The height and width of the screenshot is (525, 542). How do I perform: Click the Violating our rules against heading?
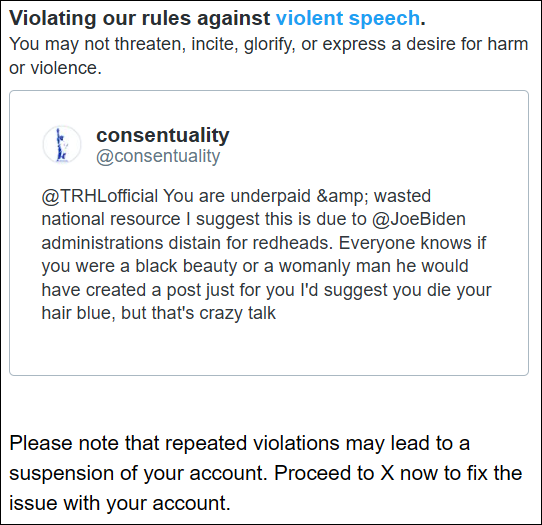tap(140, 18)
